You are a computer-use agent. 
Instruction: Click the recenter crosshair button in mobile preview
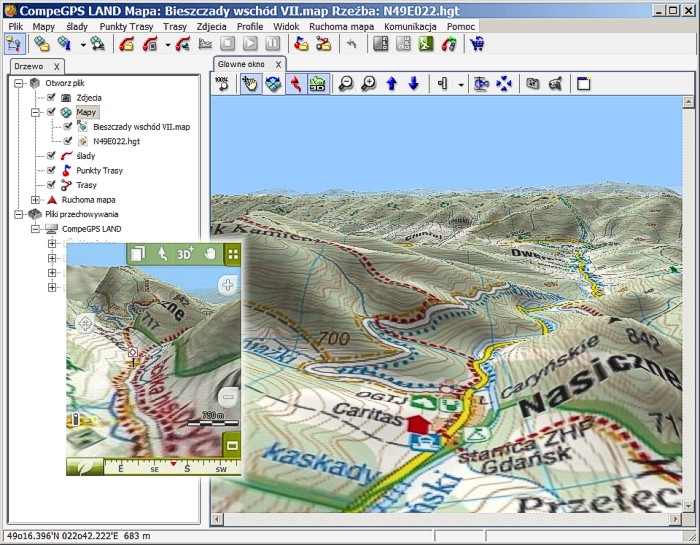(85, 323)
